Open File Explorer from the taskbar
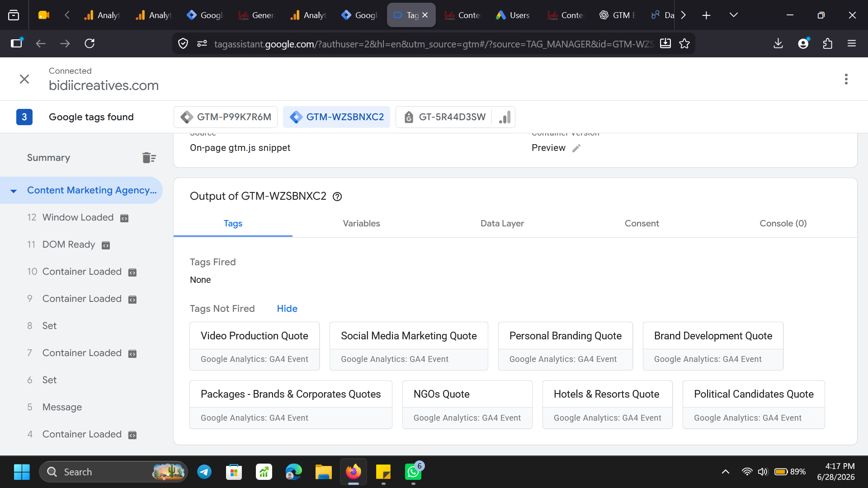Viewport: 868px width, 488px height. [x=324, y=472]
